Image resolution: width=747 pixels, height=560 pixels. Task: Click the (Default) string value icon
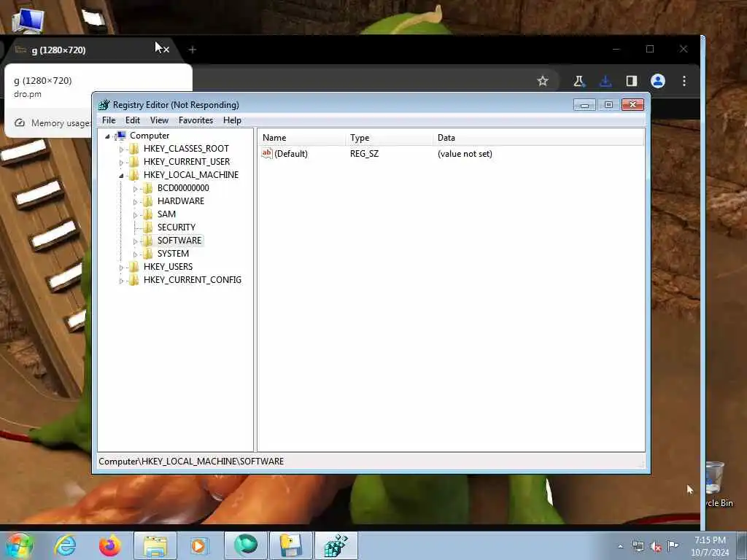[267, 153]
